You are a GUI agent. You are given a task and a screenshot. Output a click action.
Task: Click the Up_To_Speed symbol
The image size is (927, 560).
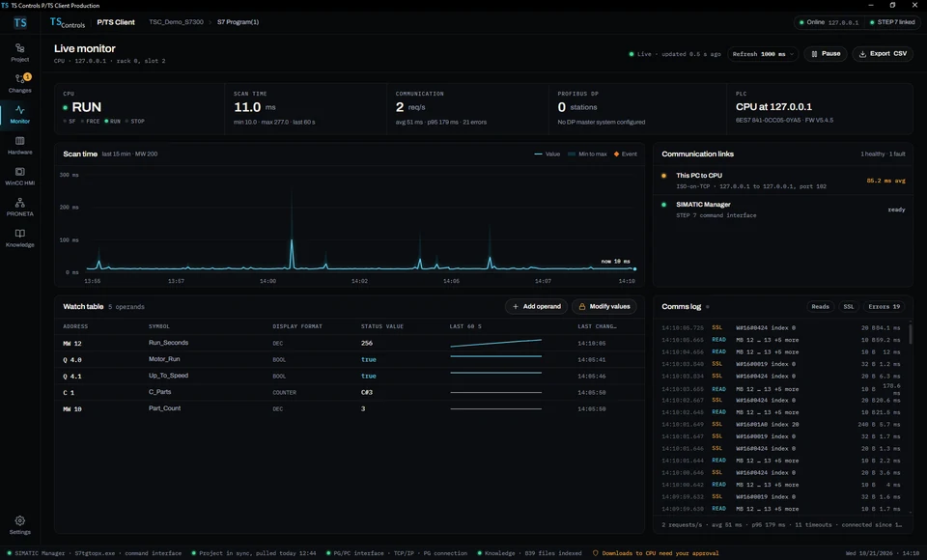(x=168, y=376)
